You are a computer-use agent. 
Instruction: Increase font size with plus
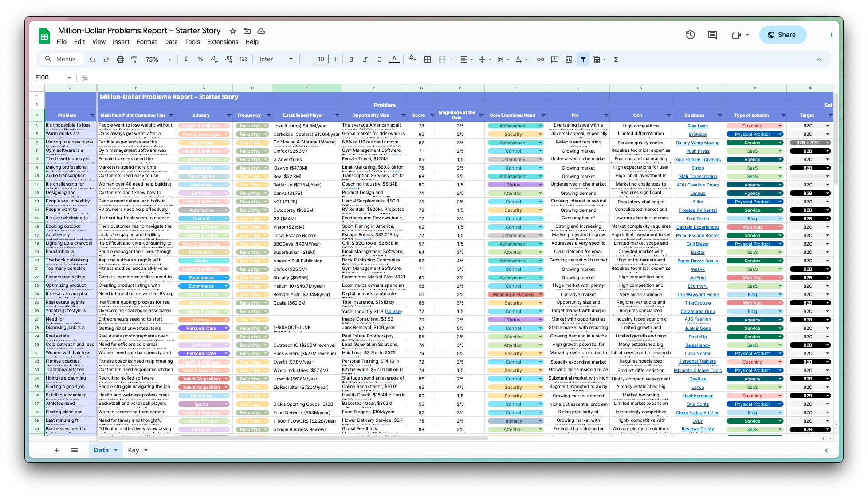click(335, 59)
